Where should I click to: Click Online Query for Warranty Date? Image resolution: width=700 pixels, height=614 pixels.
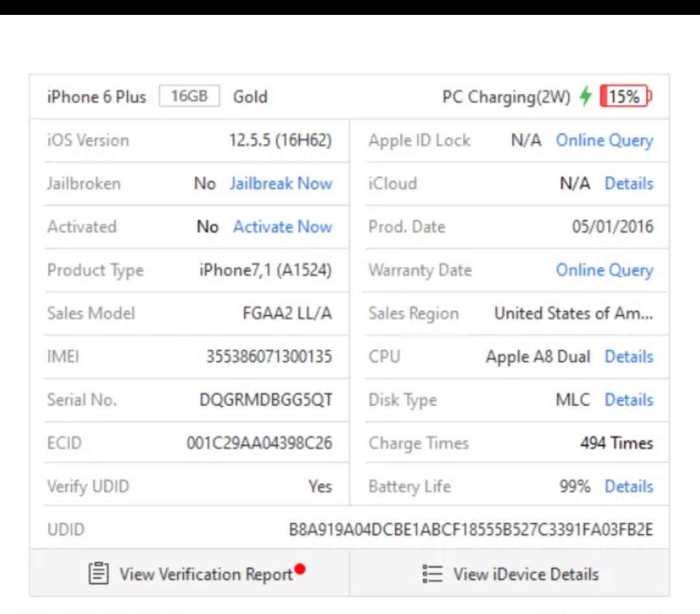coord(605,271)
